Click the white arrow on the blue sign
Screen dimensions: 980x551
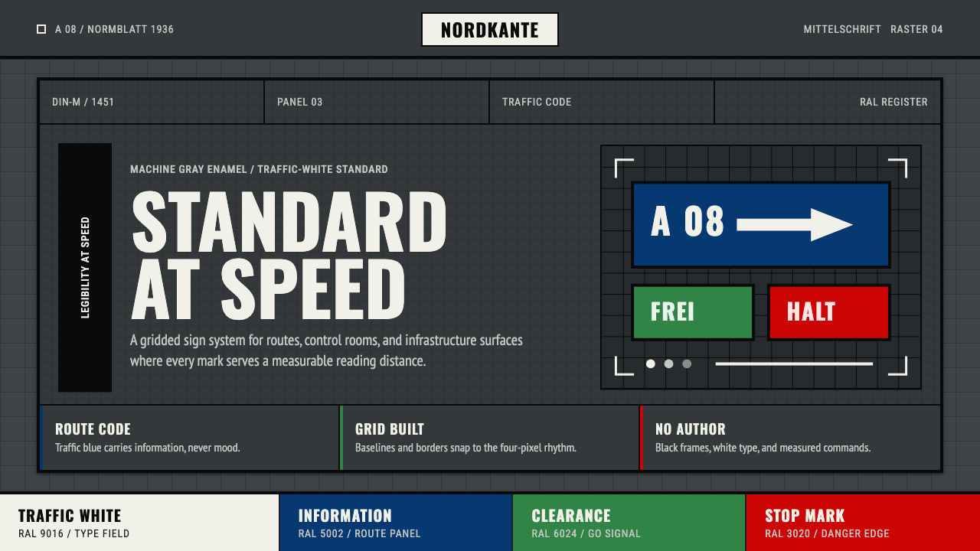tap(795, 224)
